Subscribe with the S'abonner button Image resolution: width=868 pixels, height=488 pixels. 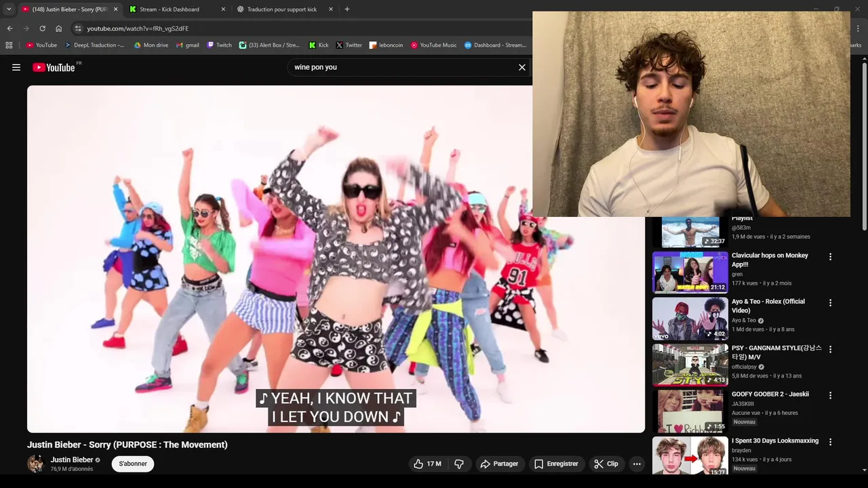tap(133, 464)
